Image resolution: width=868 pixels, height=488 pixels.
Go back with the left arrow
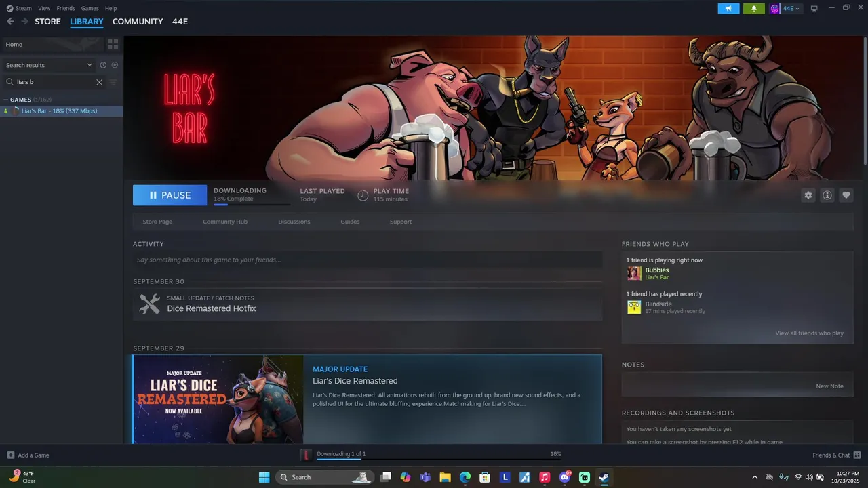tap(10, 22)
